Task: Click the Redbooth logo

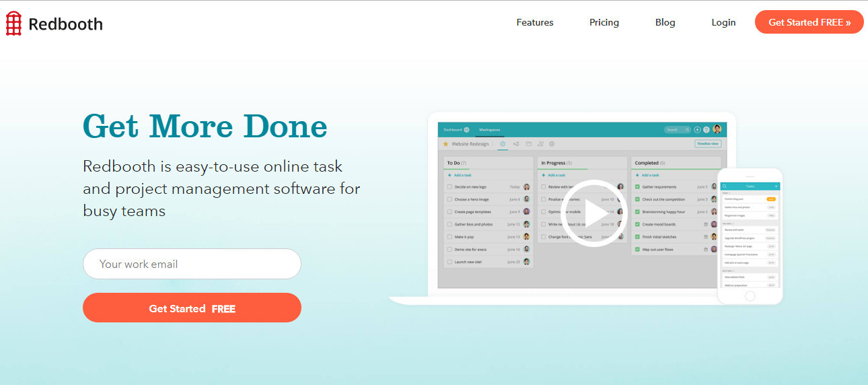Action: click(54, 24)
